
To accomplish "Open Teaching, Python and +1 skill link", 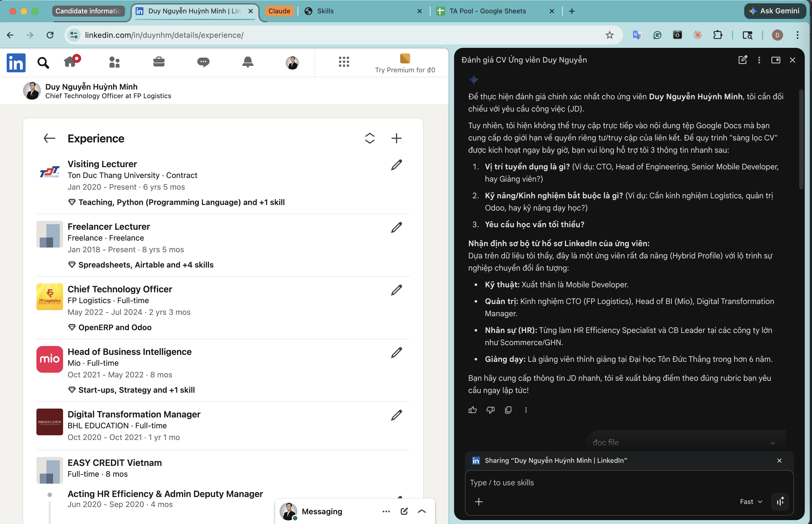I will [x=176, y=202].
